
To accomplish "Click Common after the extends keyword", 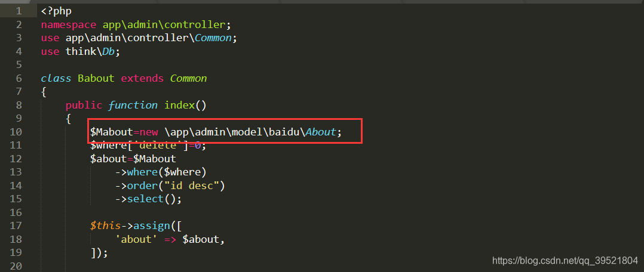I will [189, 78].
